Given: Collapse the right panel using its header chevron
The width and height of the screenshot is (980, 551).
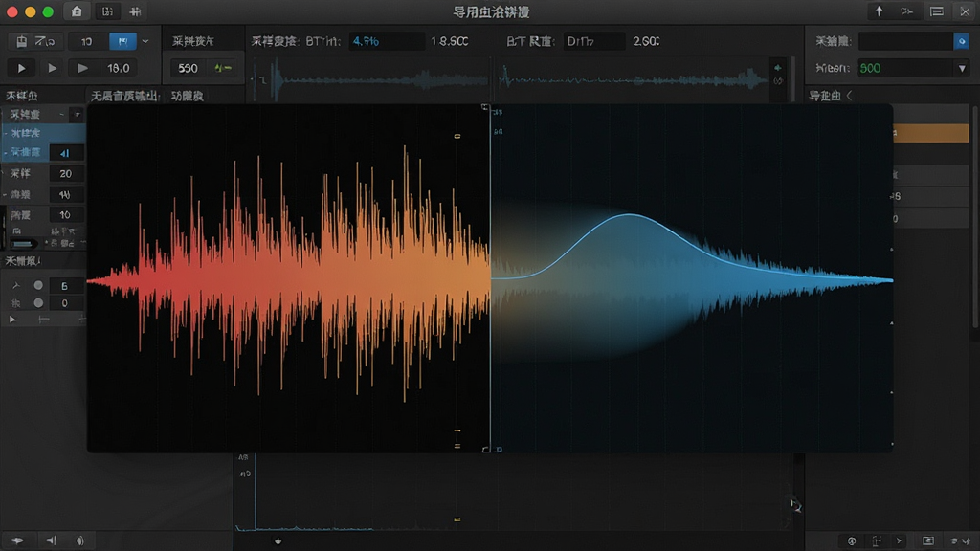Looking at the screenshot, I should [x=849, y=96].
